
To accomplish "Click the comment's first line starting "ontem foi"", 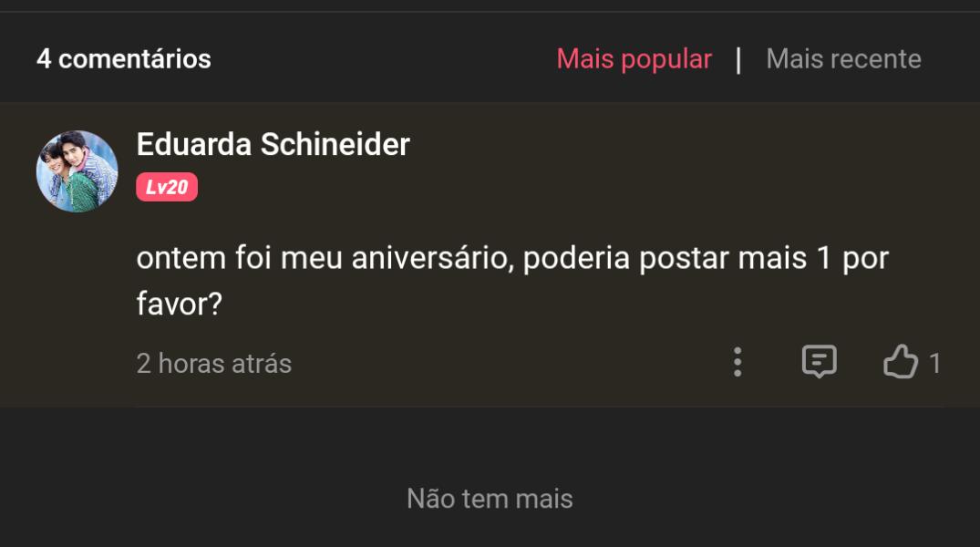I will (x=511, y=258).
